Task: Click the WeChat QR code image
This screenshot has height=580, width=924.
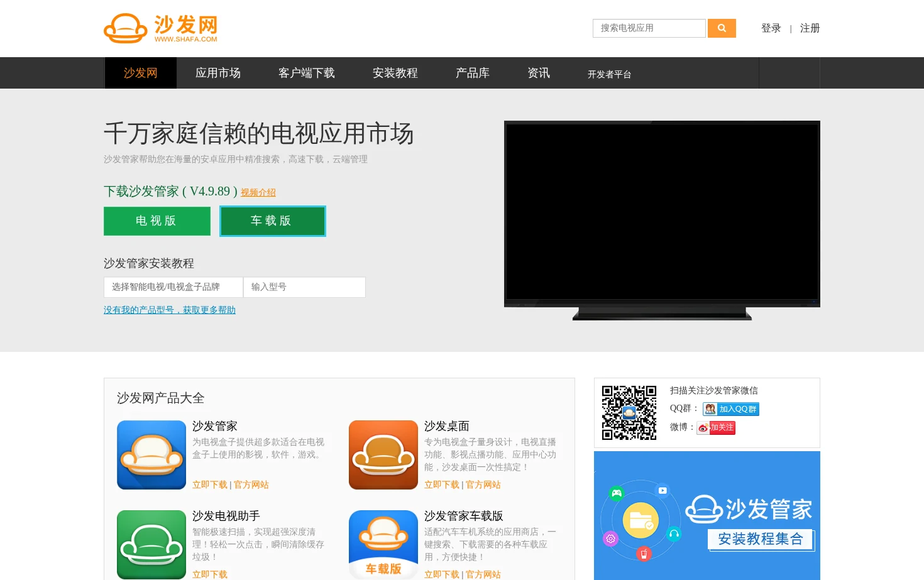Action: (629, 413)
